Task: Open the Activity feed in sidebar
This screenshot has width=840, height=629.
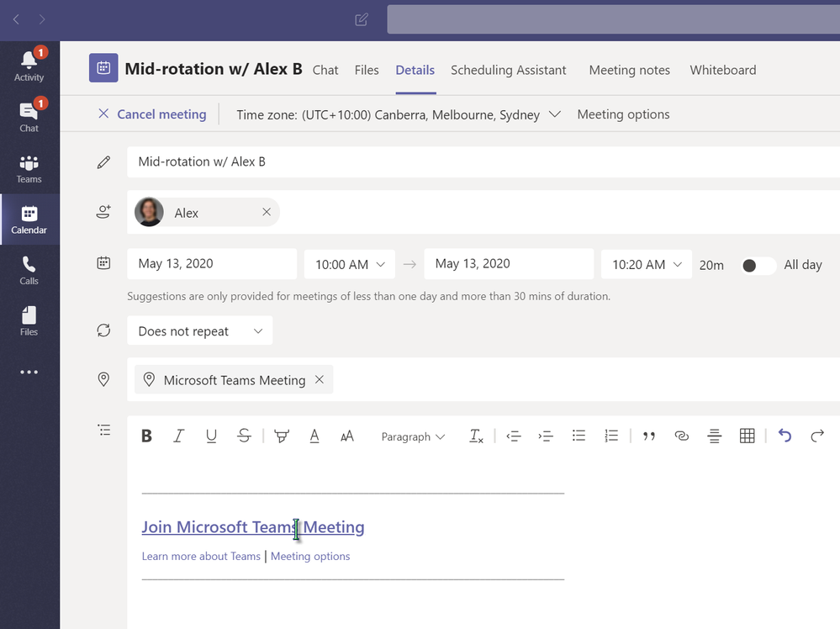Action: pyautogui.click(x=29, y=66)
